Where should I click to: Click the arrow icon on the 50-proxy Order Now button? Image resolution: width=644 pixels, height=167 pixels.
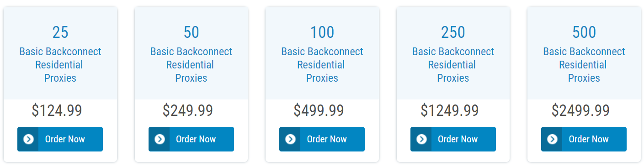(160, 139)
